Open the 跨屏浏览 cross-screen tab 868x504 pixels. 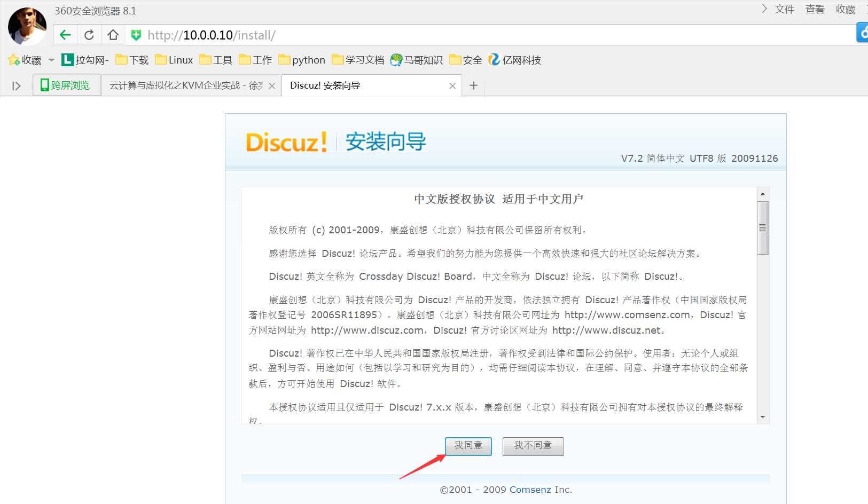67,85
